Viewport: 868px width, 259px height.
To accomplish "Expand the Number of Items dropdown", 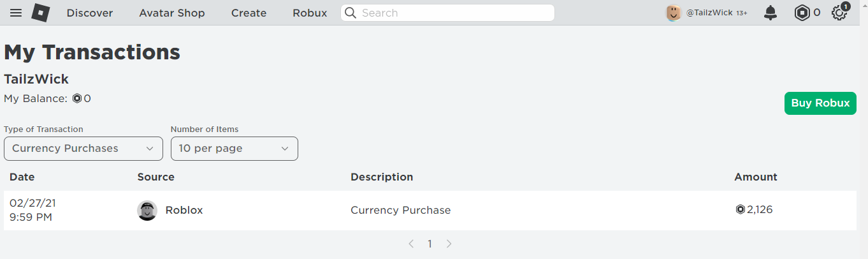I will [234, 149].
